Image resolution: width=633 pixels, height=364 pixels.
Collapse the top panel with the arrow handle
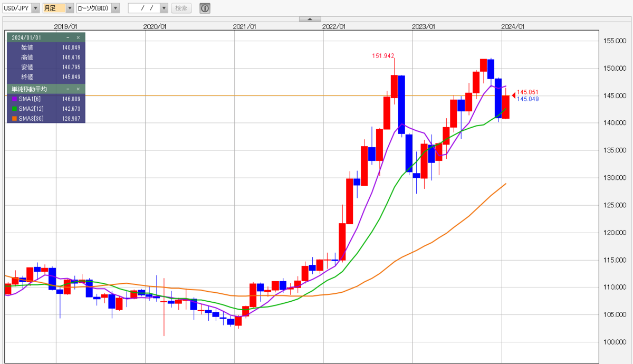(310, 19)
